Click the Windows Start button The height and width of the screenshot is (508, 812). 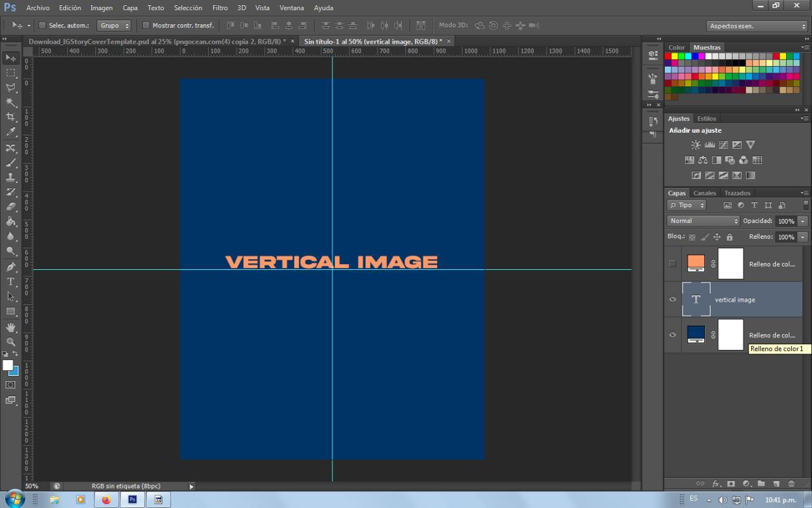pos(14,499)
